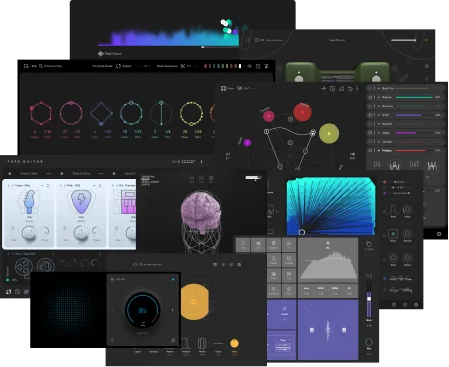449x367 pixels.
Task: Click the Feel Good preset name
Action: pos(113,53)
